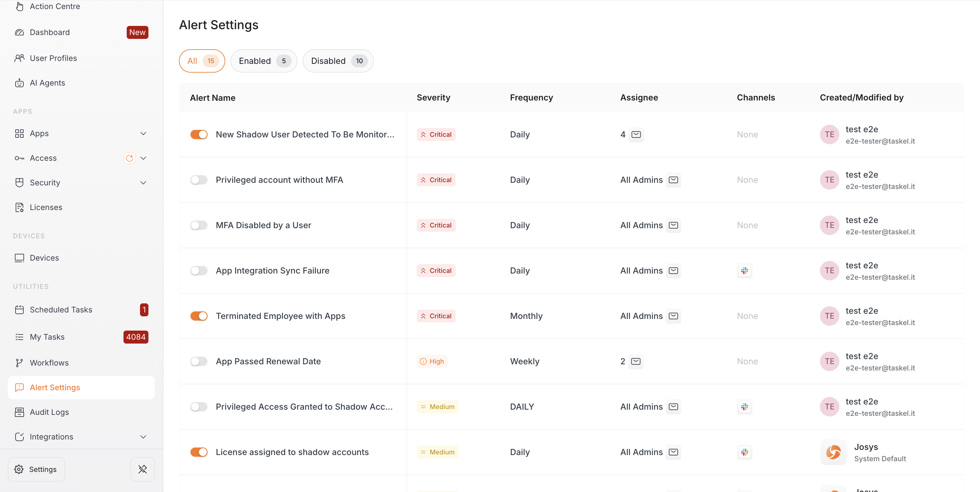Disable License assigned to shadow accounts toggle
Viewport: 980px width, 492px height.
(x=199, y=452)
